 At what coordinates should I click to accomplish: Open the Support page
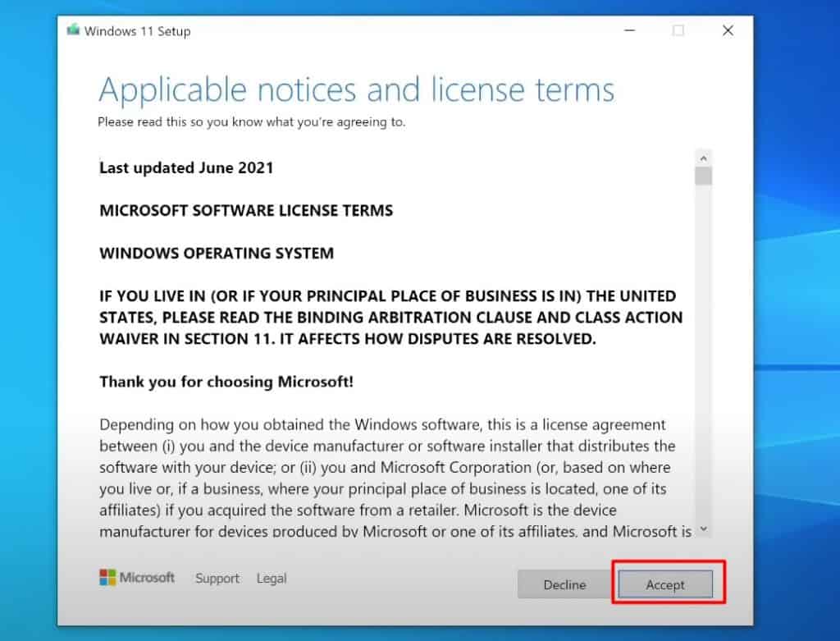217,578
